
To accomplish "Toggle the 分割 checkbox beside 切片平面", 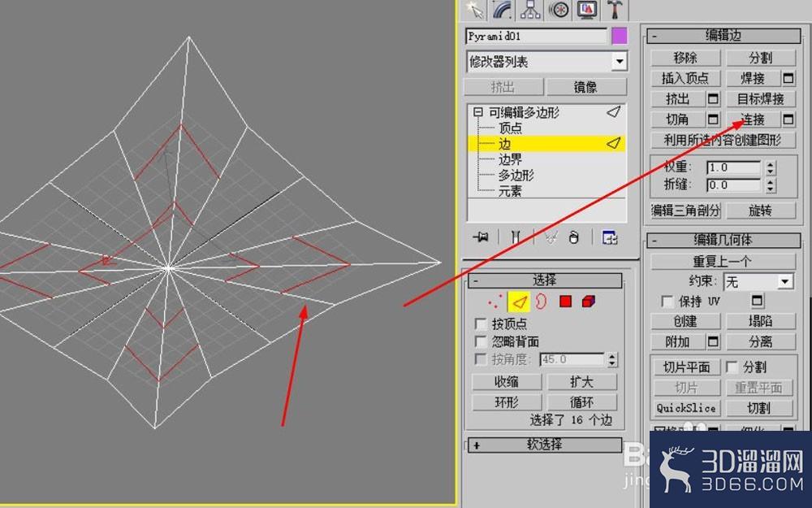I will pyautogui.click(x=732, y=367).
